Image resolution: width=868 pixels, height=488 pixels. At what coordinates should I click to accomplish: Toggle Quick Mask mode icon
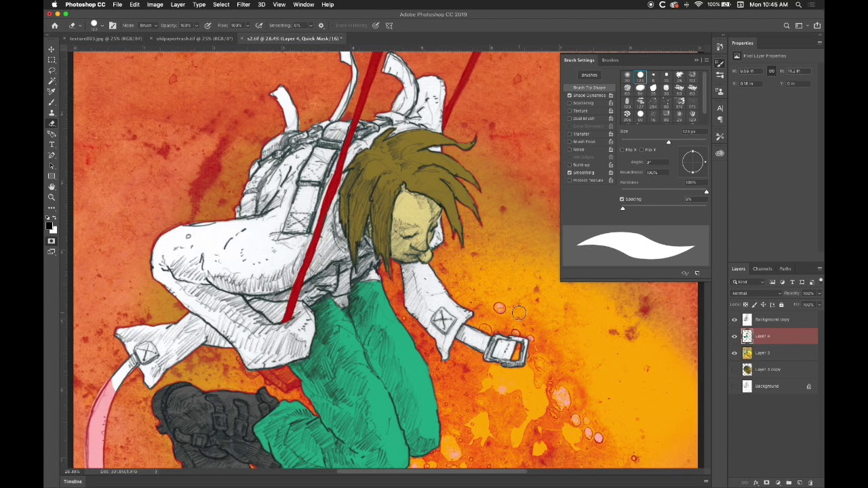click(52, 241)
